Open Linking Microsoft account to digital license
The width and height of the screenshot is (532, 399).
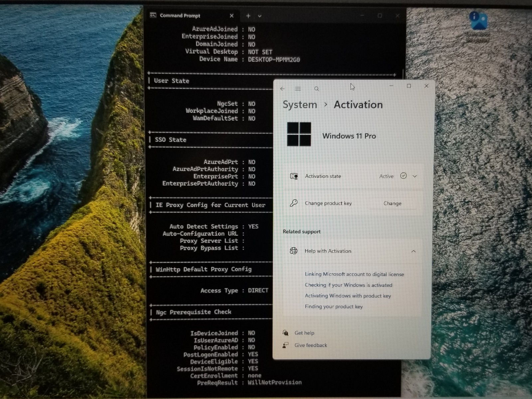[354, 274]
